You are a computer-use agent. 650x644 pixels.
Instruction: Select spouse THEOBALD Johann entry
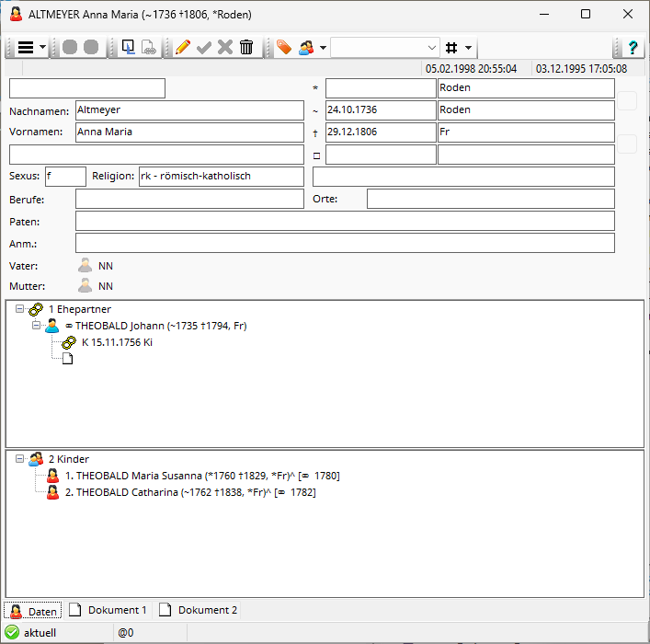point(160,326)
